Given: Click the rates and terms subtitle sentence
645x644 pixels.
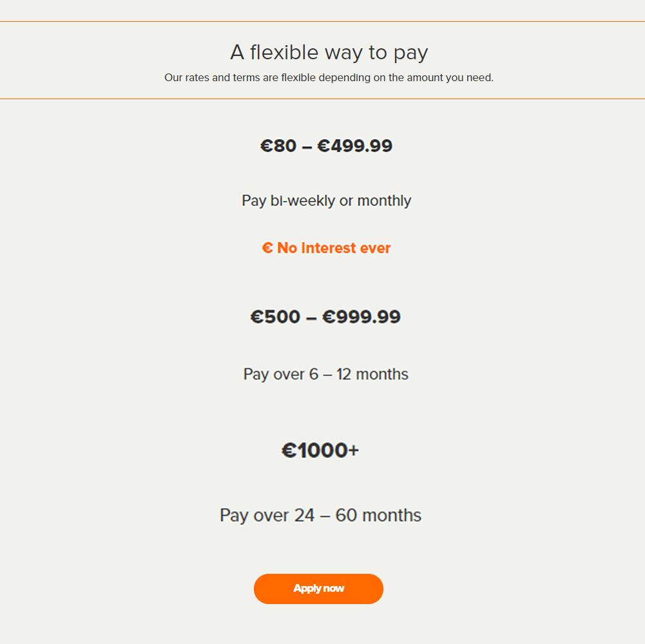Looking at the screenshot, I should click(329, 78).
